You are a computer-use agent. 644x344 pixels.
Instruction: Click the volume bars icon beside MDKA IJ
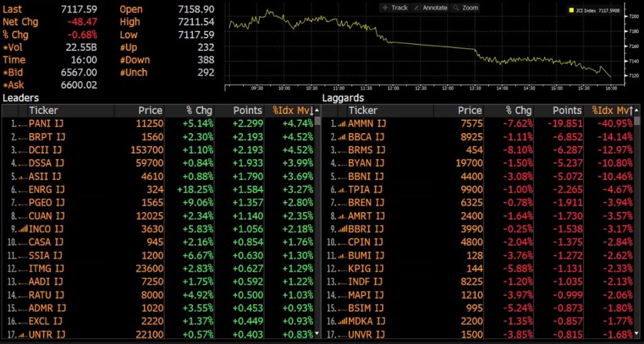click(x=341, y=321)
